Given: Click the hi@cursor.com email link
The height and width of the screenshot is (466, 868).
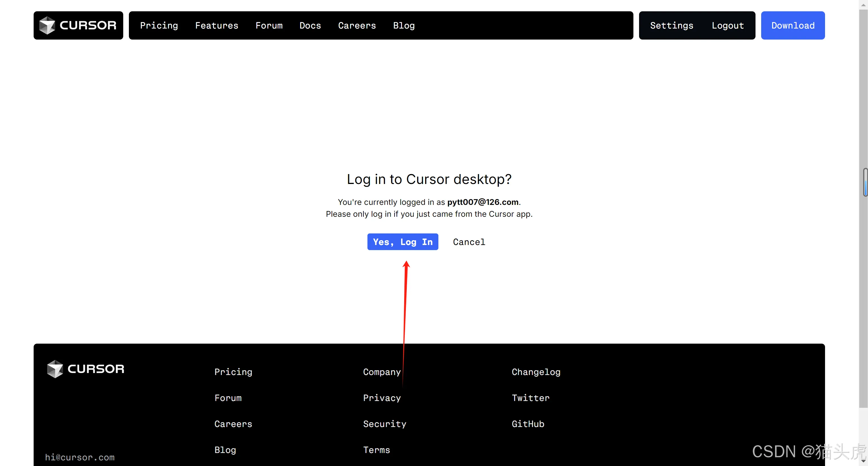Looking at the screenshot, I should point(80,457).
